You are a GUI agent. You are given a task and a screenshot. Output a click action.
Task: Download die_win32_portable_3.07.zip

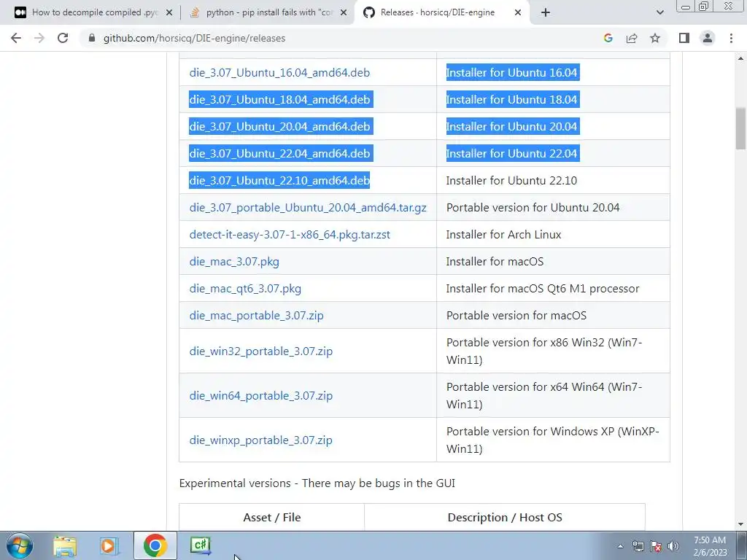(260, 351)
